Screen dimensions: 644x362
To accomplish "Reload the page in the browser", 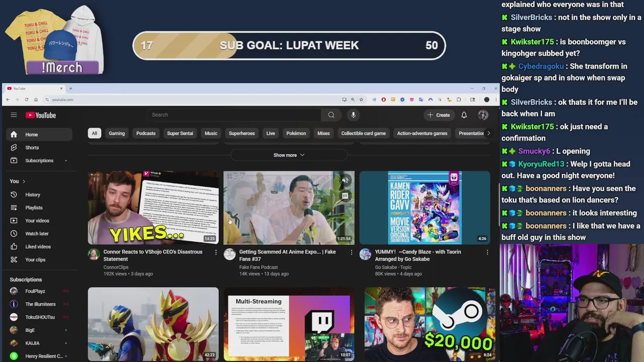I will 27,100.
